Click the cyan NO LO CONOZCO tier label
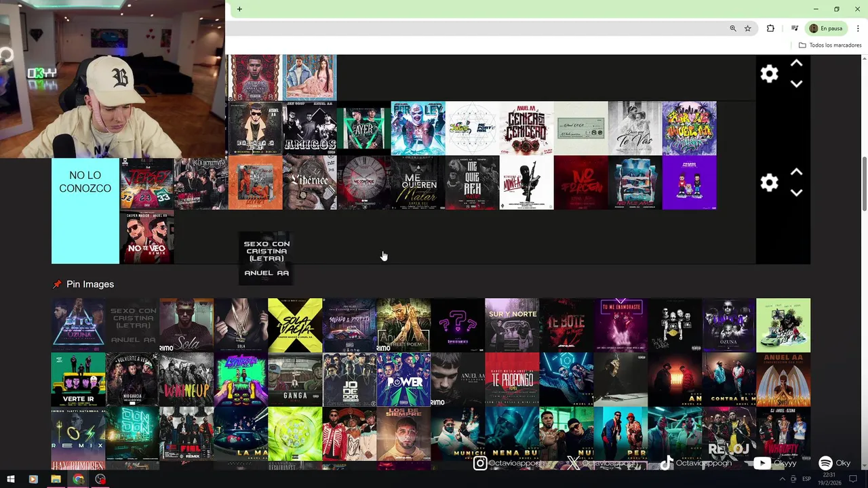Image resolution: width=868 pixels, height=488 pixels. [85, 211]
